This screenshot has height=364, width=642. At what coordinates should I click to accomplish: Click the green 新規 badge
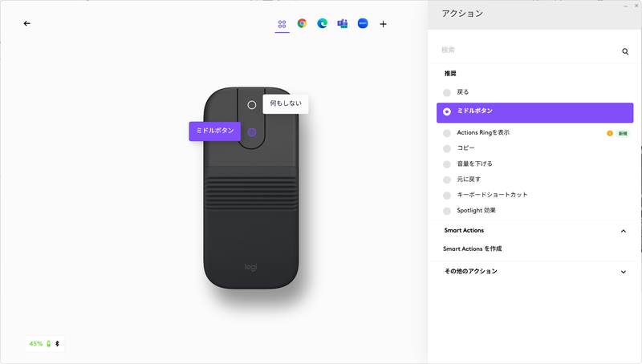[623, 133]
